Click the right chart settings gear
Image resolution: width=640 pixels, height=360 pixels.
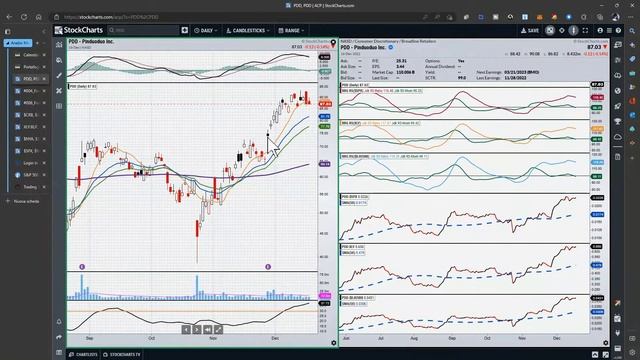point(606,343)
